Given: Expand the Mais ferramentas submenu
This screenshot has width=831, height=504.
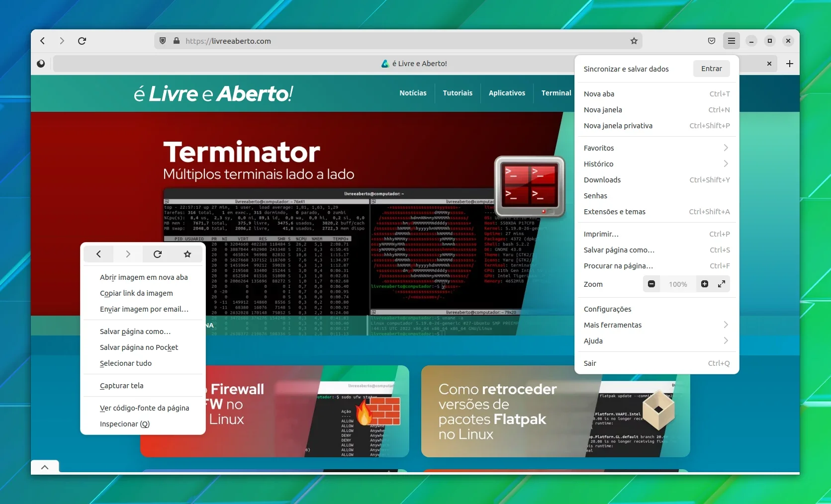Looking at the screenshot, I should [x=656, y=325].
